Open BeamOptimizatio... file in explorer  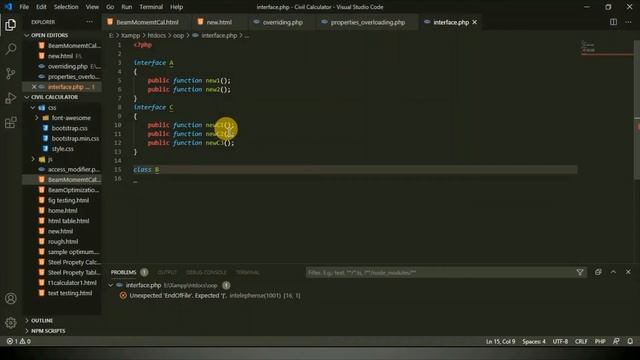point(73,190)
